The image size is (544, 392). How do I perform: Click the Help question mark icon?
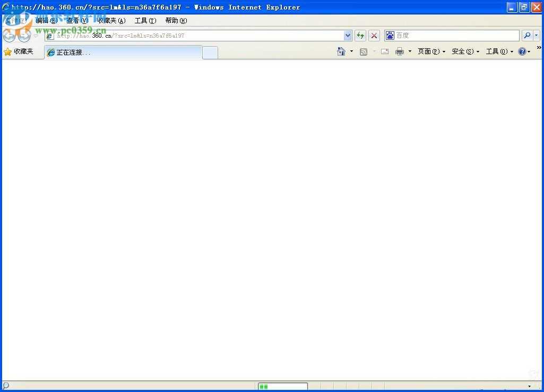click(522, 51)
